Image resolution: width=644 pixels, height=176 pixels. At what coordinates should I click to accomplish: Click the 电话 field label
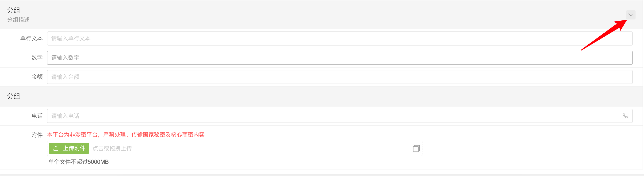tap(37, 116)
